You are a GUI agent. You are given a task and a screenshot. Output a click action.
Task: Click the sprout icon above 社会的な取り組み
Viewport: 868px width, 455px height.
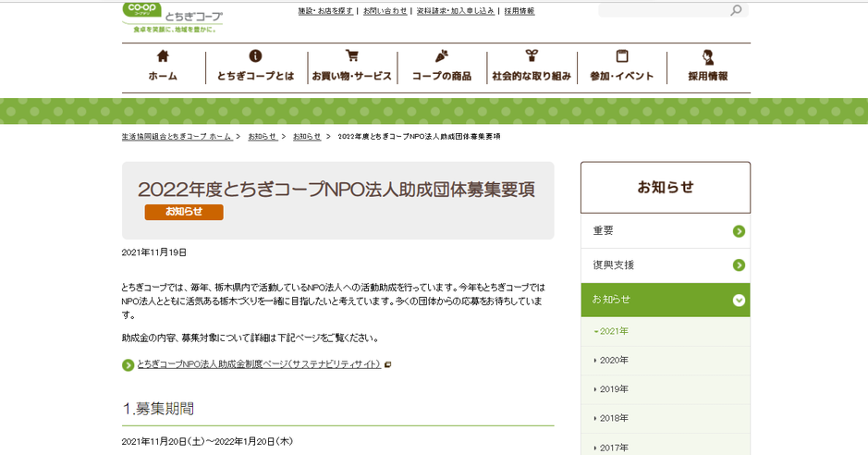pyautogui.click(x=532, y=55)
